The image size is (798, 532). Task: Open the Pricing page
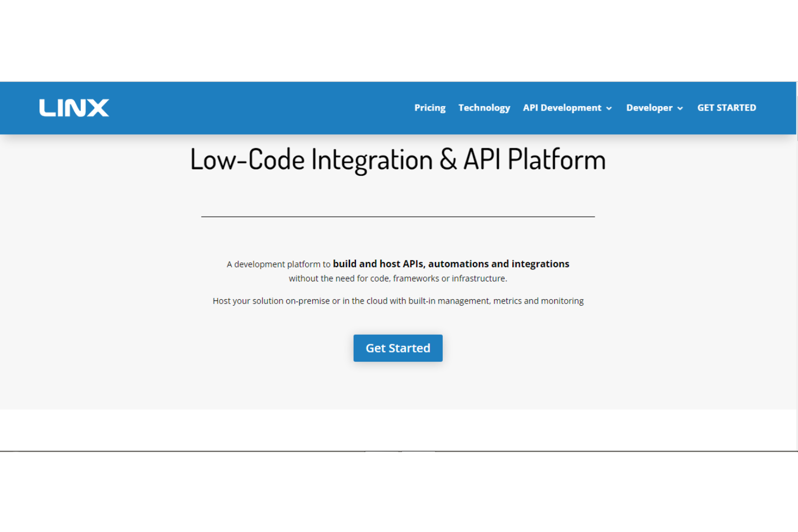coord(430,108)
